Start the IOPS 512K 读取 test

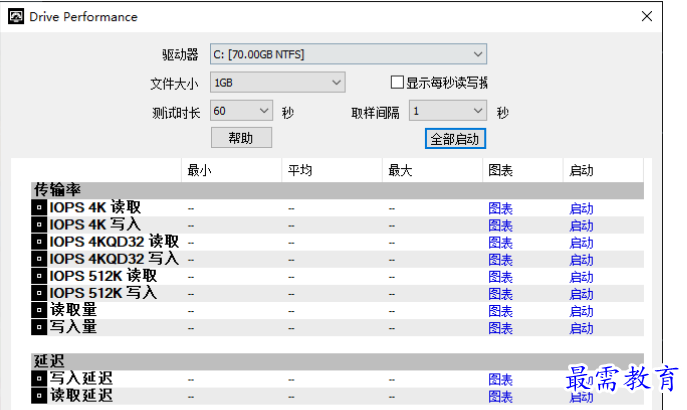(x=581, y=277)
